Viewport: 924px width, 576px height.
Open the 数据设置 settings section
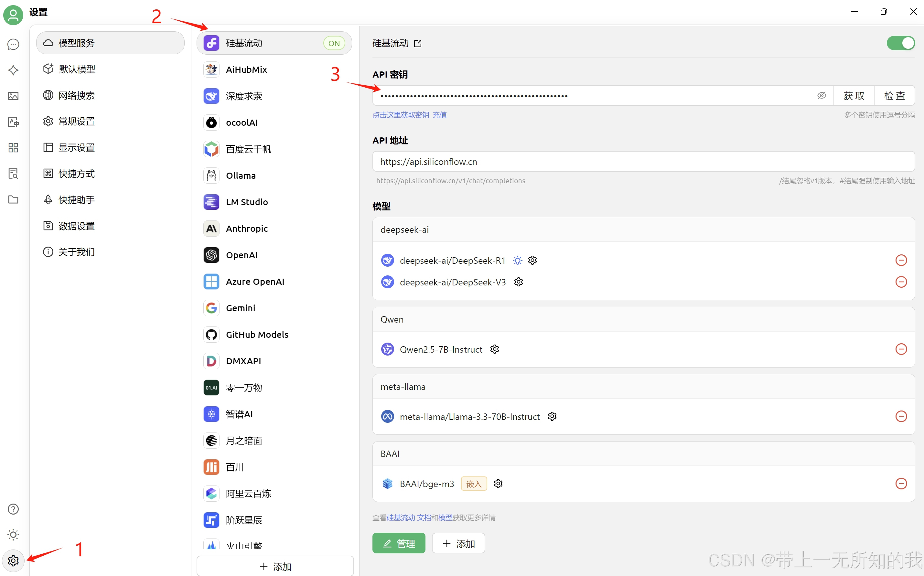click(76, 226)
